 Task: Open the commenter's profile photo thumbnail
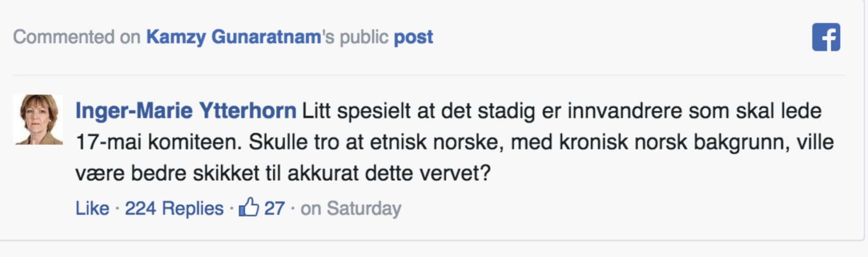coord(38,120)
